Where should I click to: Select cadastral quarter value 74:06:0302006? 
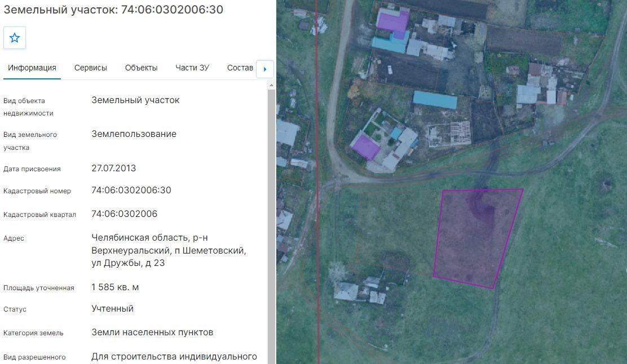[125, 214]
